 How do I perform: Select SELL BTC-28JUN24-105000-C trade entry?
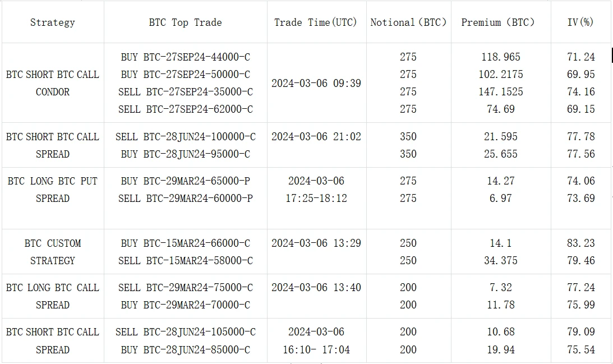click(x=185, y=332)
